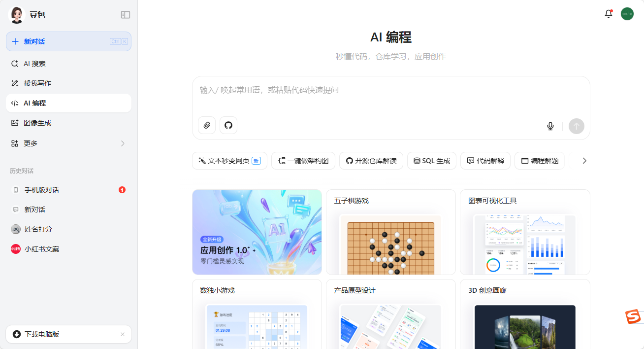Open 五子棋游戏 example card
The width and height of the screenshot is (644, 349).
point(391,232)
